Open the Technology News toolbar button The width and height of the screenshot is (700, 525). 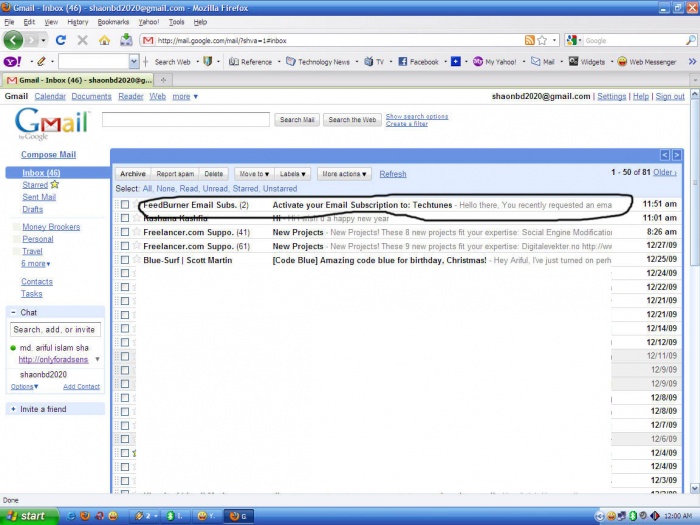[318, 62]
